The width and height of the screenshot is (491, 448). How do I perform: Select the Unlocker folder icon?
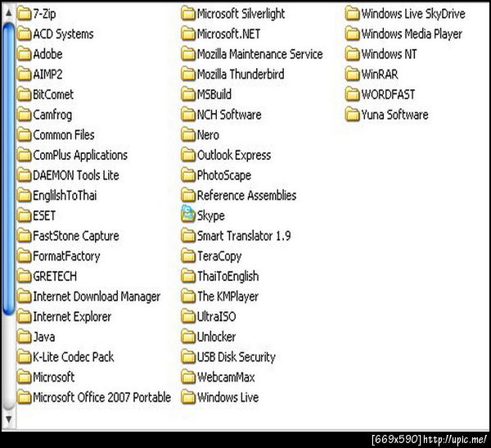(188, 337)
